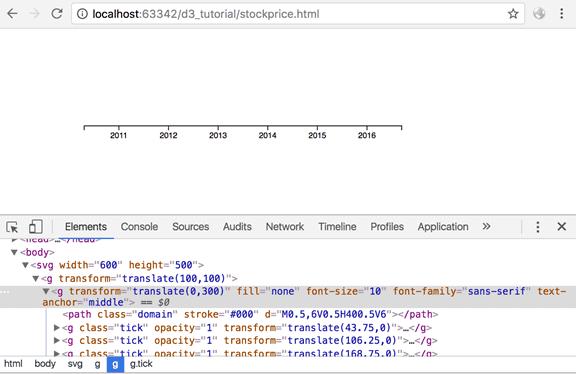Image resolution: width=576 pixels, height=374 pixels.
Task: Reload the page with refresh icon
Action: (57, 14)
